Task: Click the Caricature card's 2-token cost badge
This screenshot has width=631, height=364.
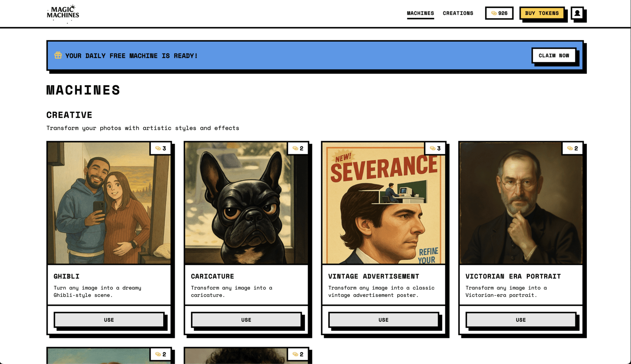Action: click(x=298, y=148)
